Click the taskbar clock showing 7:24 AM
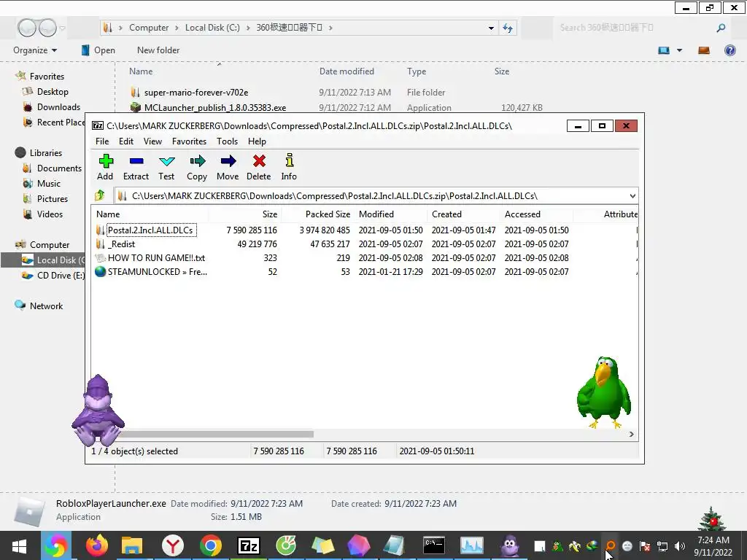The height and width of the screenshot is (560, 747). (713, 546)
